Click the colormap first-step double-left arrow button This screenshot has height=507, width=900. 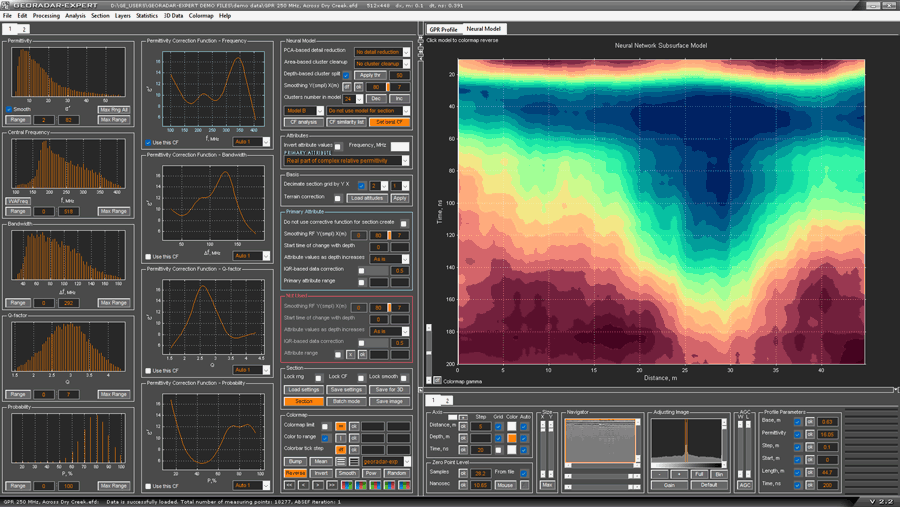tap(290, 485)
